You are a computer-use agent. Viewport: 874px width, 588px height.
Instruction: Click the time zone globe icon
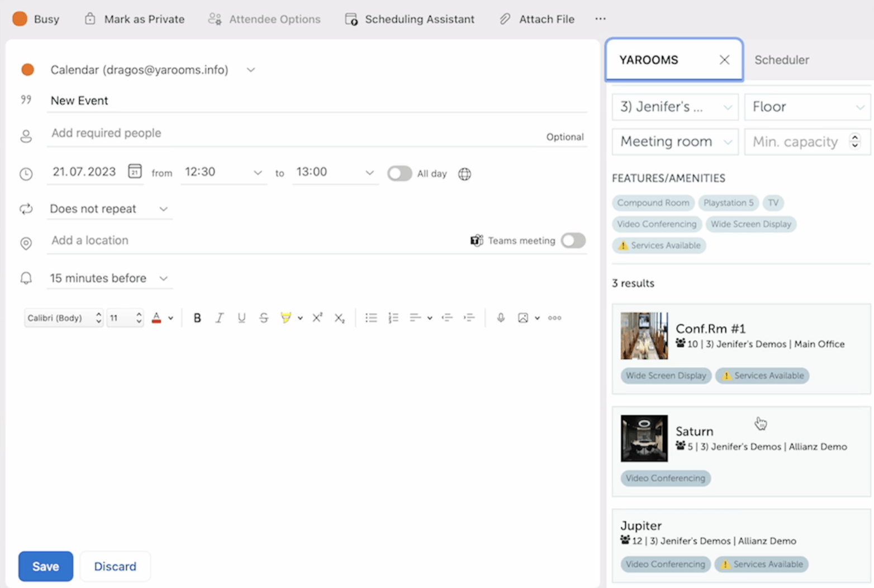464,174
